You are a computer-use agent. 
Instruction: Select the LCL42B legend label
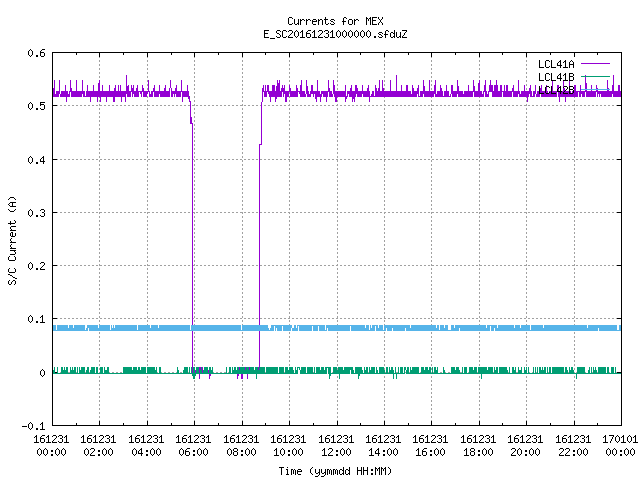556,90
